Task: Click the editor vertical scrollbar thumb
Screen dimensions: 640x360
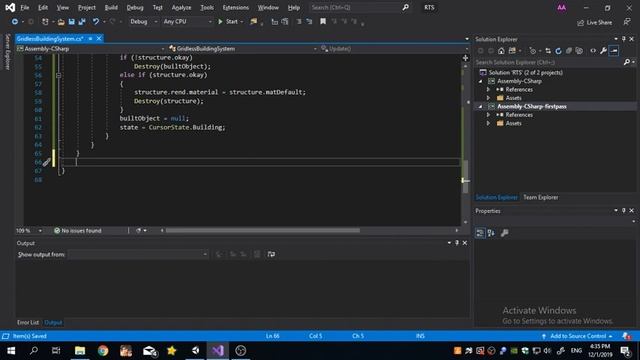Action: [x=465, y=176]
